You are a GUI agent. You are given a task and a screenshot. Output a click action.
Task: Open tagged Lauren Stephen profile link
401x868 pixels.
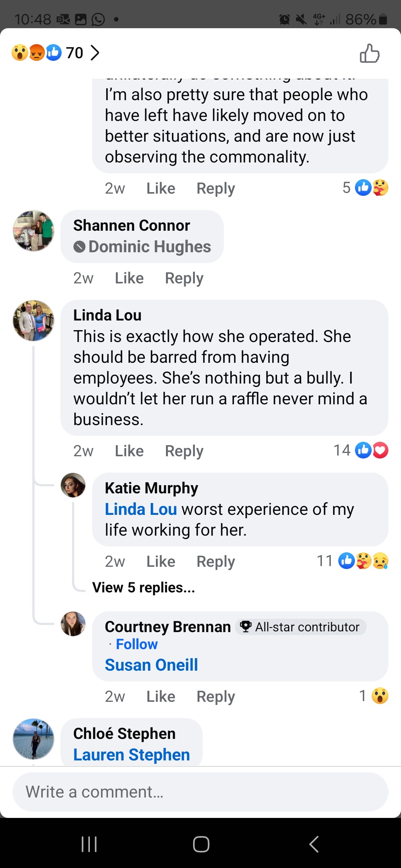(131, 754)
